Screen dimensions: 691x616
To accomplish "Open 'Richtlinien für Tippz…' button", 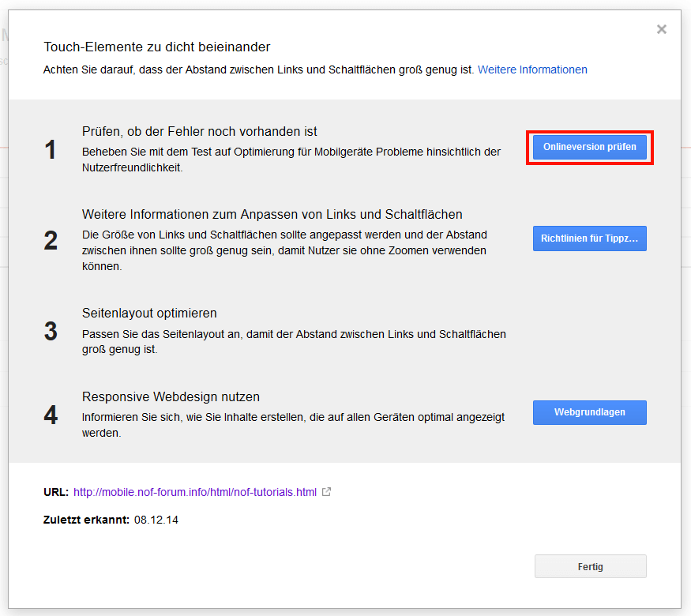I will point(589,239).
